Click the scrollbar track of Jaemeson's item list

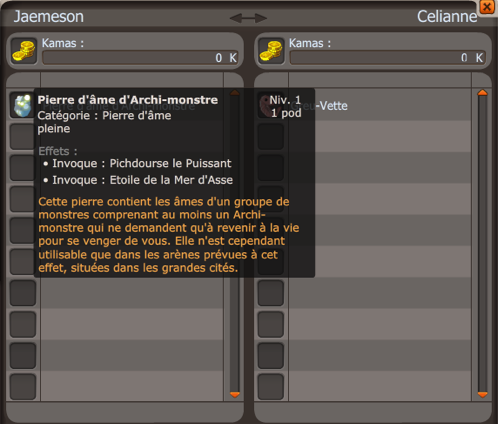click(x=235, y=334)
